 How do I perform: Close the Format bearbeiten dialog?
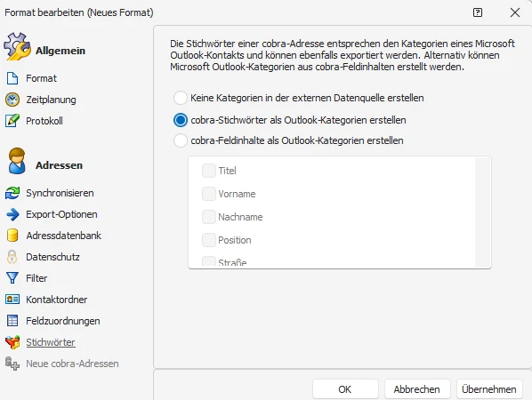click(x=515, y=12)
